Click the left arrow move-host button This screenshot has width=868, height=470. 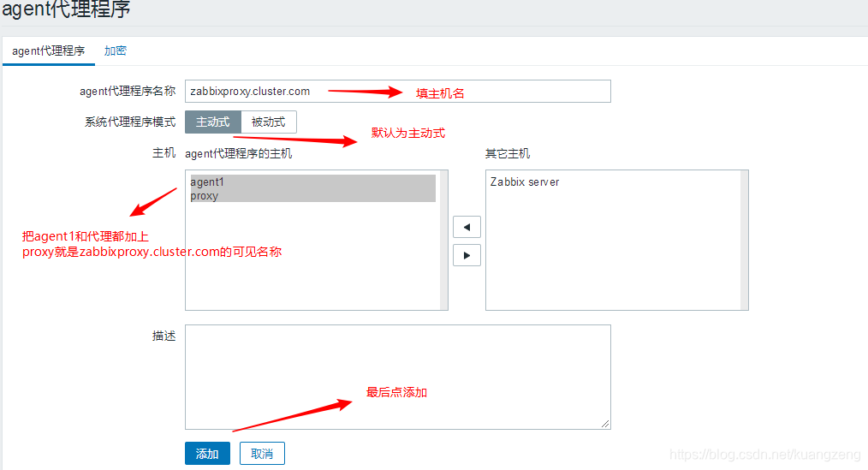pyautogui.click(x=467, y=227)
